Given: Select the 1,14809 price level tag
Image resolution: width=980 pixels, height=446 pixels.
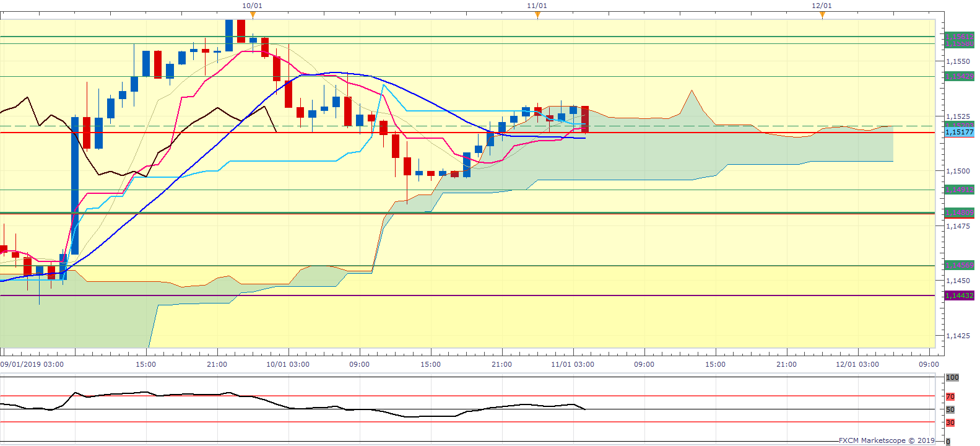Looking at the screenshot, I should click(959, 212).
